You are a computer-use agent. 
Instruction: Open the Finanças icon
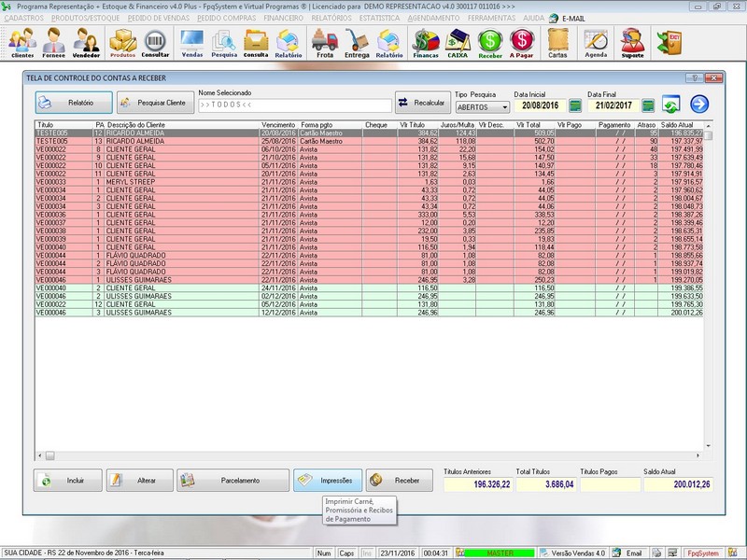pos(426,42)
